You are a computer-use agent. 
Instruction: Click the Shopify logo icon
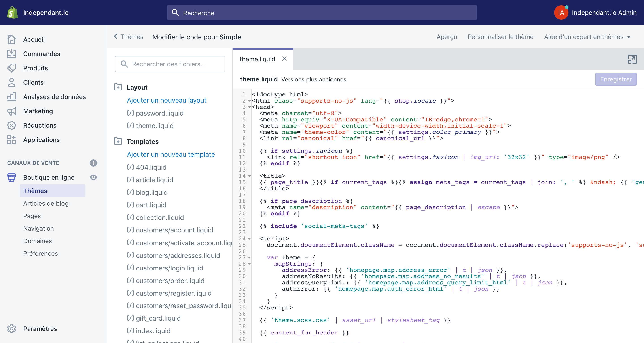coord(13,13)
